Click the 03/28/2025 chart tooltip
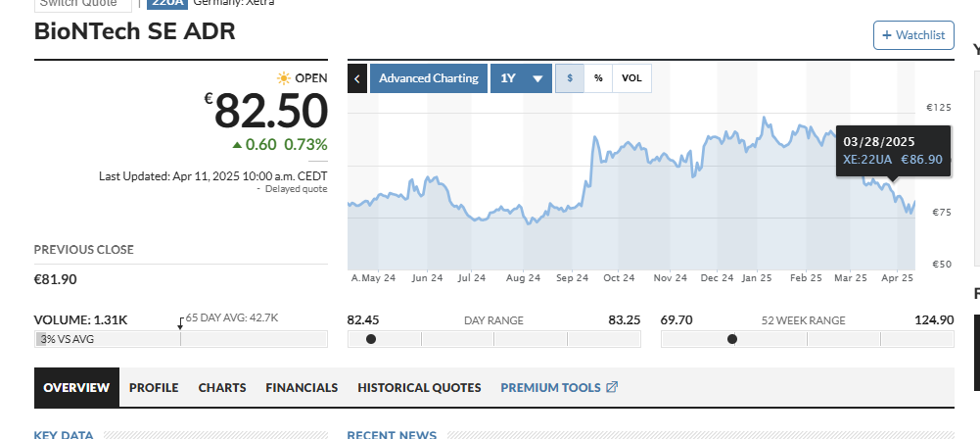The width and height of the screenshot is (980, 439). (893, 150)
